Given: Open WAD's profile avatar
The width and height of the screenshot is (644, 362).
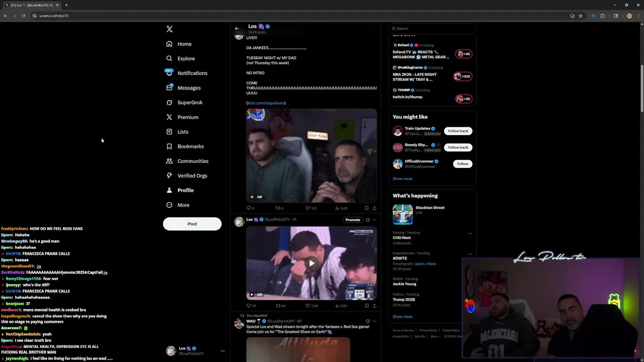Looking at the screenshot, I should [x=239, y=323].
